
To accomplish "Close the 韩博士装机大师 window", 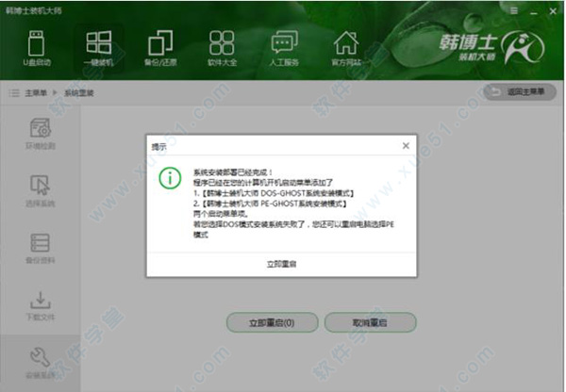I will (x=553, y=11).
